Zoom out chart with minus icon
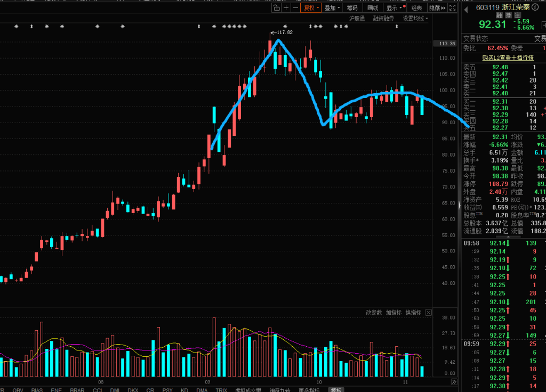The height and width of the screenshot is (392, 546). 295,8
